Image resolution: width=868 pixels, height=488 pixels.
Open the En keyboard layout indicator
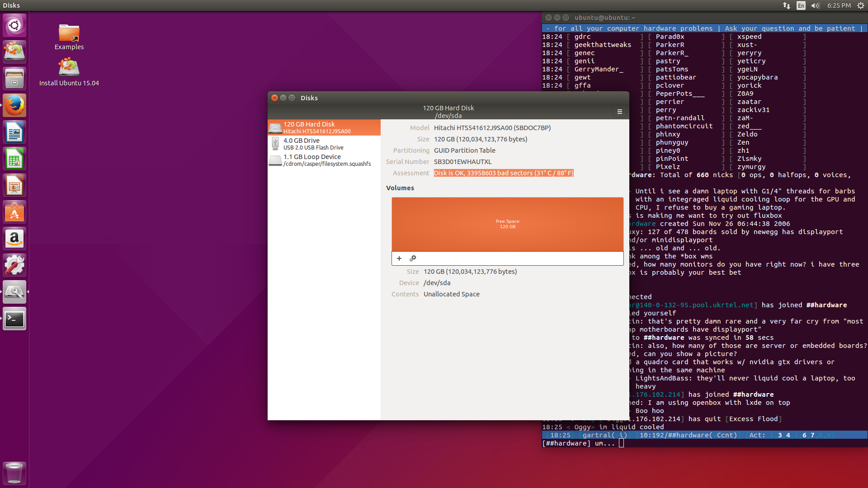801,5
